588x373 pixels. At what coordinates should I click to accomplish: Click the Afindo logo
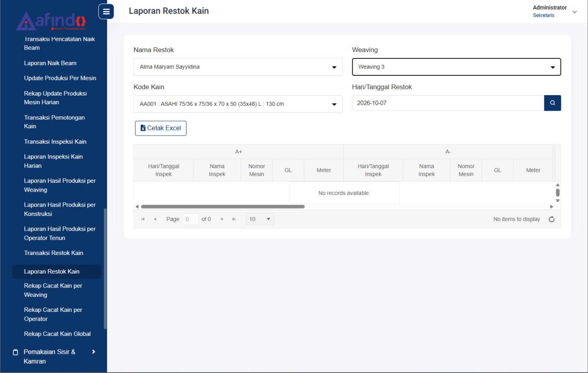(x=51, y=21)
